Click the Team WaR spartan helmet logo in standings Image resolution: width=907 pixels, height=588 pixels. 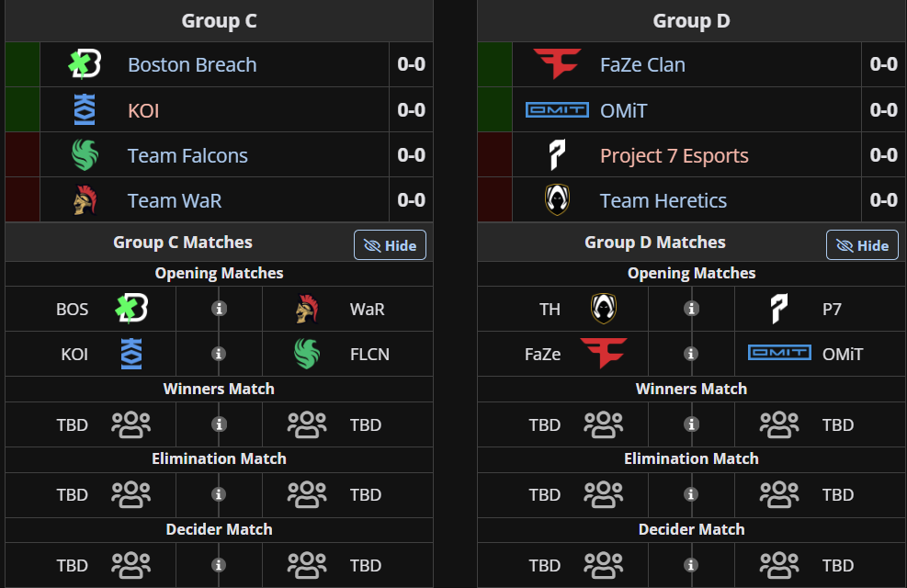(85, 200)
